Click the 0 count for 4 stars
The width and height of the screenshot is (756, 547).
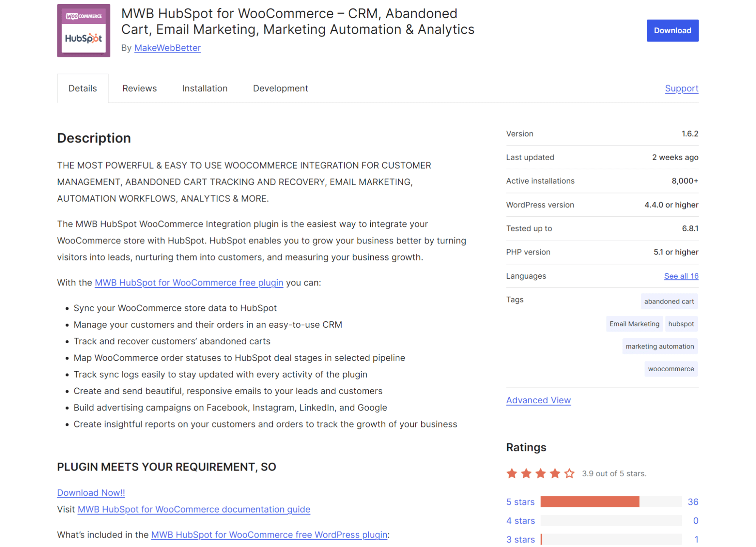pyautogui.click(x=695, y=521)
